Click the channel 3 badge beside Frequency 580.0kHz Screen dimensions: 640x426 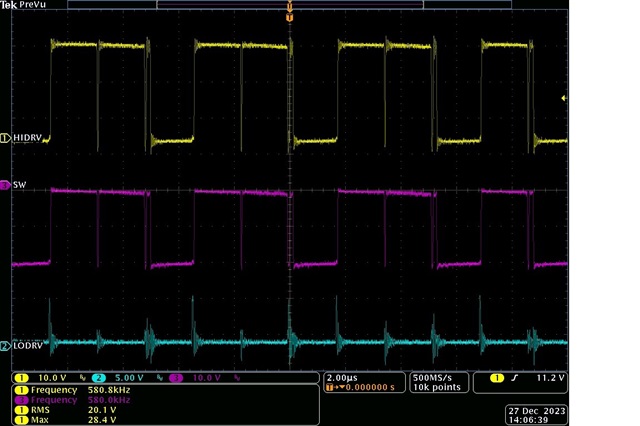pos(21,400)
